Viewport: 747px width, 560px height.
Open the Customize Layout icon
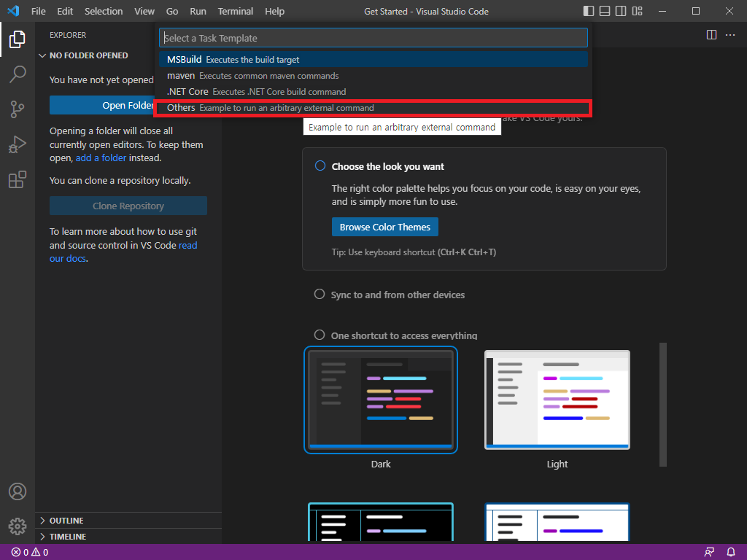click(637, 11)
